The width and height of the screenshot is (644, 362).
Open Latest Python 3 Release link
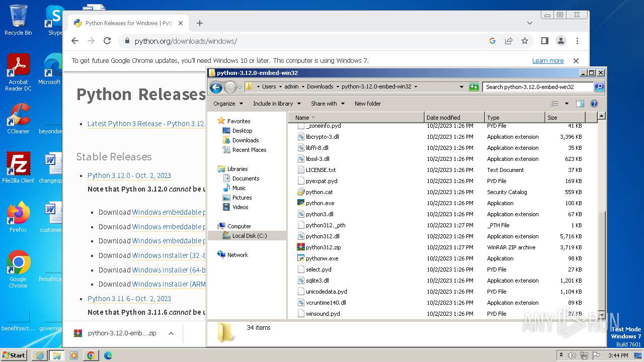146,124
